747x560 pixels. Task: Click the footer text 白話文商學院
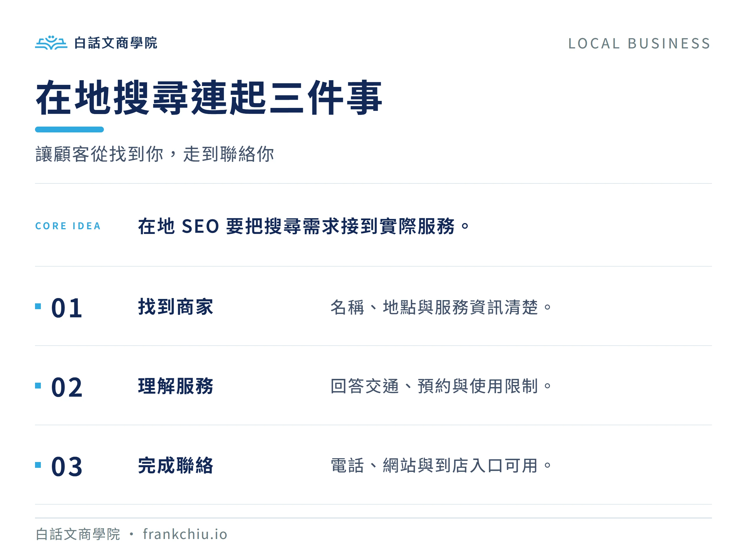(x=78, y=534)
